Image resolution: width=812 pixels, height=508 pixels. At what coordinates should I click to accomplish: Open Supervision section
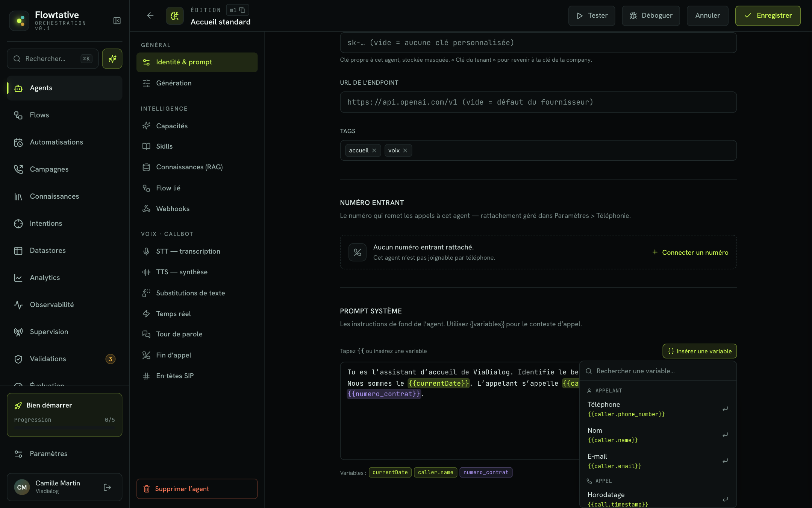65,332
